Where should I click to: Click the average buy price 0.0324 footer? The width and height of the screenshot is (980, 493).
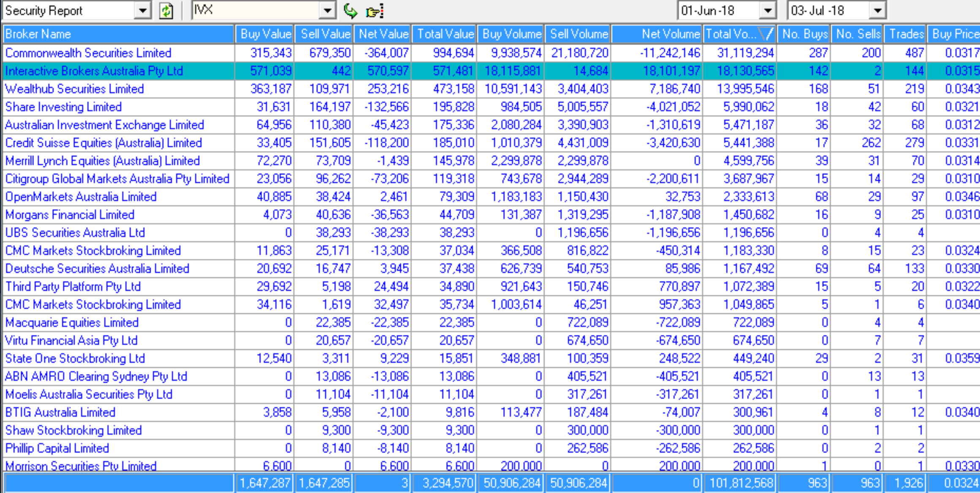click(962, 483)
